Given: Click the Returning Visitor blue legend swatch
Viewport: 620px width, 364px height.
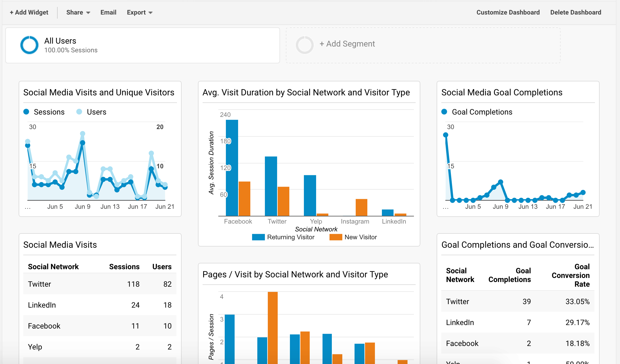Looking at the screenshot, I should pos(258,237).
